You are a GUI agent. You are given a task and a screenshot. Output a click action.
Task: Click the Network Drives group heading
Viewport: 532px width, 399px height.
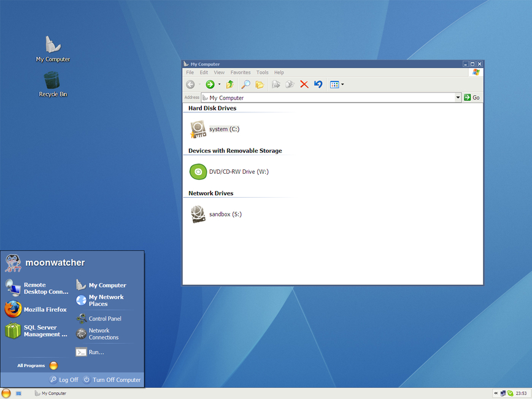pos(210,193)
